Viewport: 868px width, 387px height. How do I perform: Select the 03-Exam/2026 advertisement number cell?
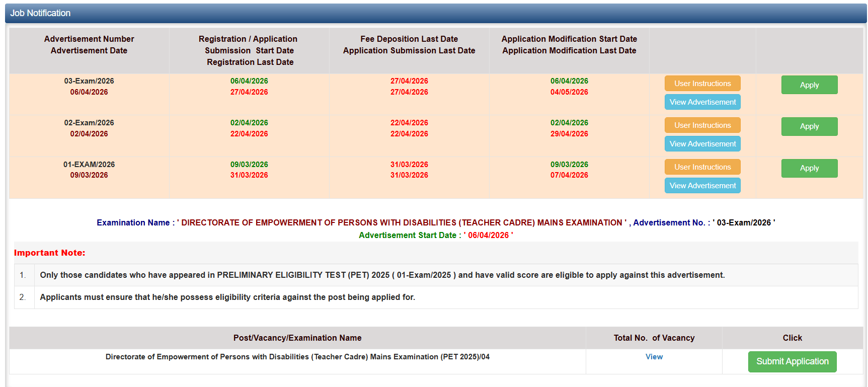(89, 81)
